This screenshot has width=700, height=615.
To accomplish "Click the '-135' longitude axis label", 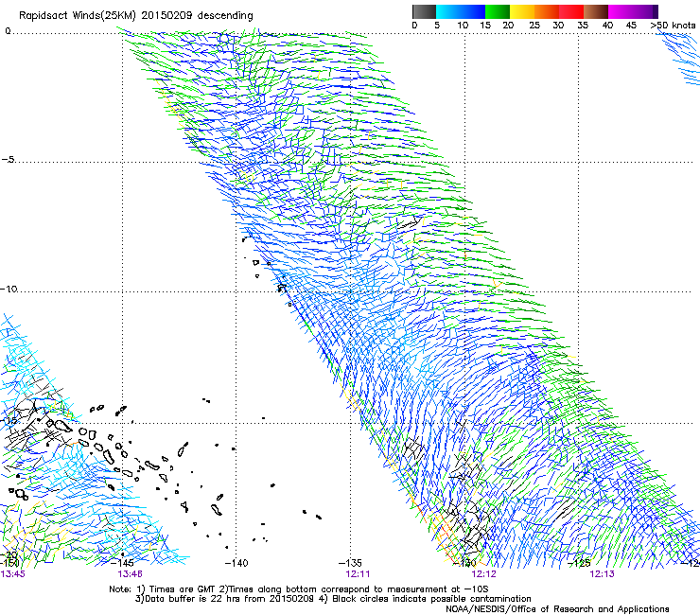I will (x=350, y=563).
